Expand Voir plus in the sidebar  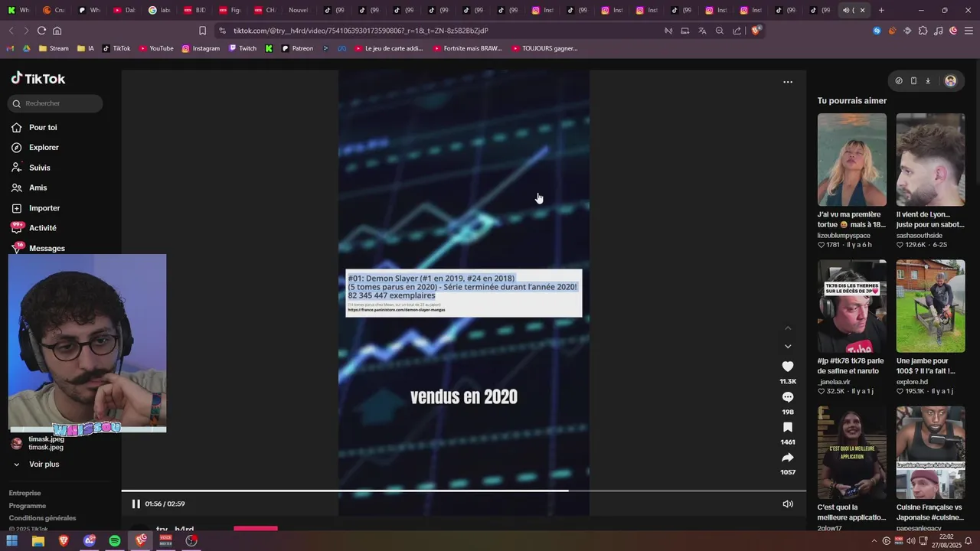tap(44, 465)
